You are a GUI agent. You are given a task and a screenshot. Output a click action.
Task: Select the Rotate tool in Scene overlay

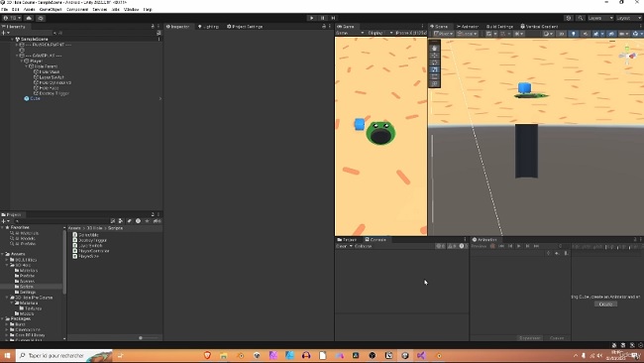click(x=435, y=62)
